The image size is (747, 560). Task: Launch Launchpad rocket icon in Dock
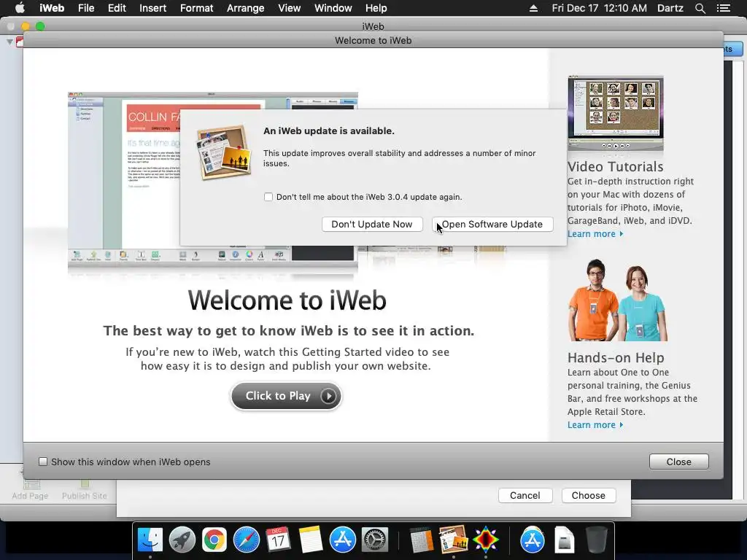point(182,540)
